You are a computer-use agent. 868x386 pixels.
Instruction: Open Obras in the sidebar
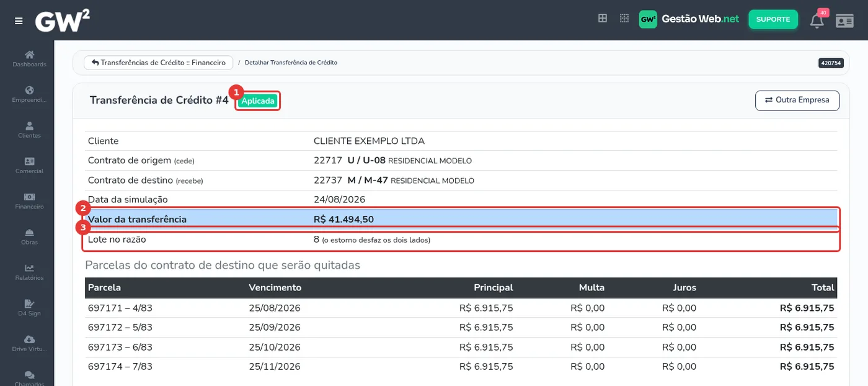pyautogui.click(x=29, y=236)
